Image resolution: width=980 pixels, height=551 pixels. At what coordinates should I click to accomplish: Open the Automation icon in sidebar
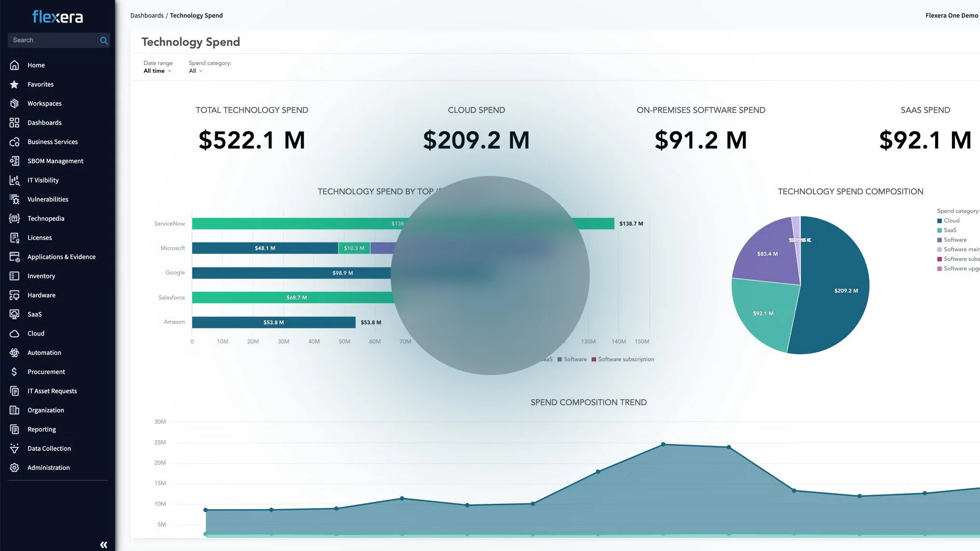14,353
